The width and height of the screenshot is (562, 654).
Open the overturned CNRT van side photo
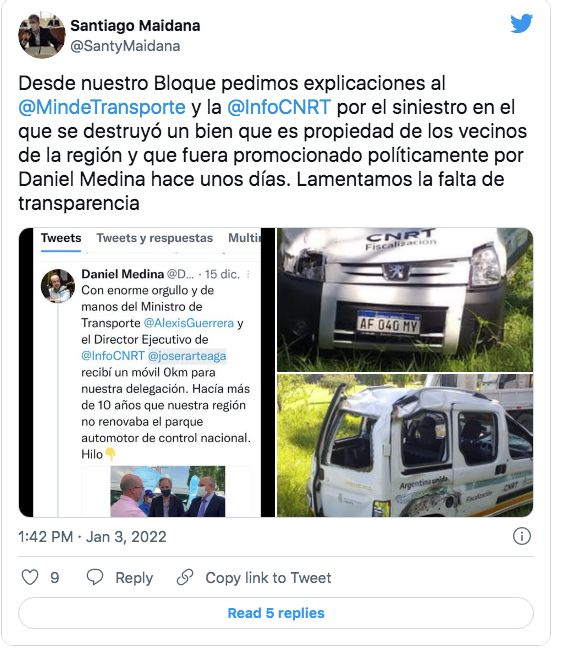pyautogui.click(x=405, y=445)
